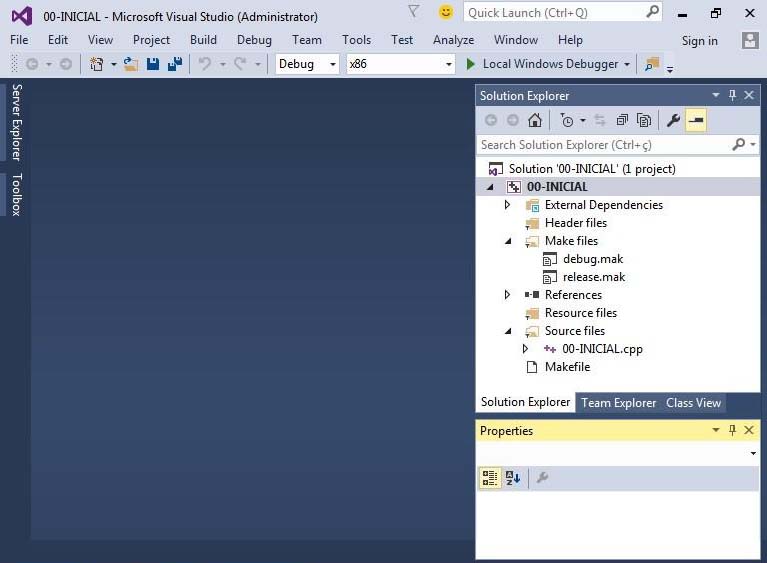Open the Build menu
Viewport: 767px width, 563px height.
[x=203, y=40]
